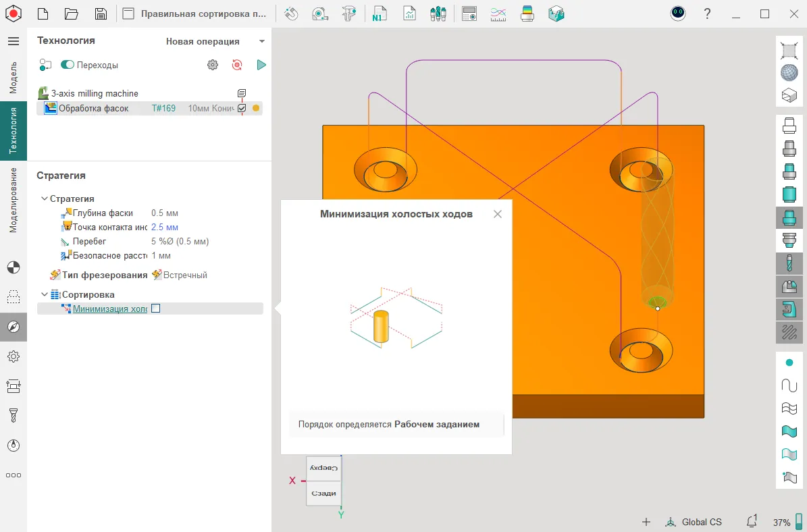The height and width of the screenshot is (532, 807).
Task: Enable the Минимизация холостых ходов checkbox
Action: (156, 309)
